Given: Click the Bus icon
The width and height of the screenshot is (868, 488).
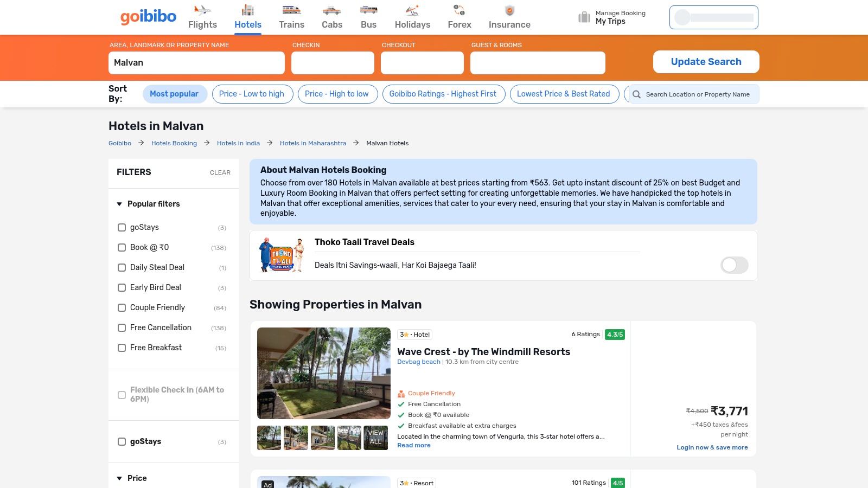Looking at the screenshot, I should (x=368, y=10).
